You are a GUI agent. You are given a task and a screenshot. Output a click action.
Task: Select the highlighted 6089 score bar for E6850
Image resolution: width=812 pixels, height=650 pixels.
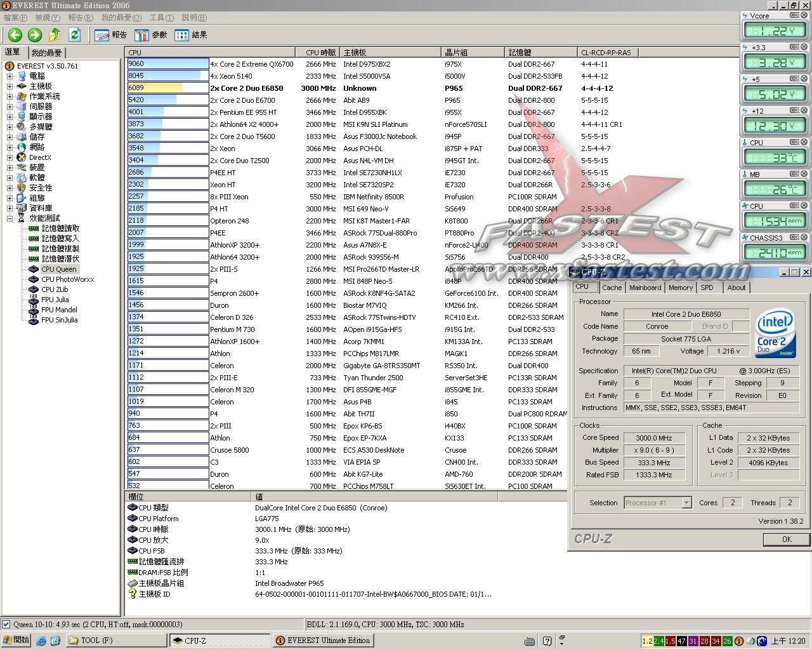coord(168,88)
